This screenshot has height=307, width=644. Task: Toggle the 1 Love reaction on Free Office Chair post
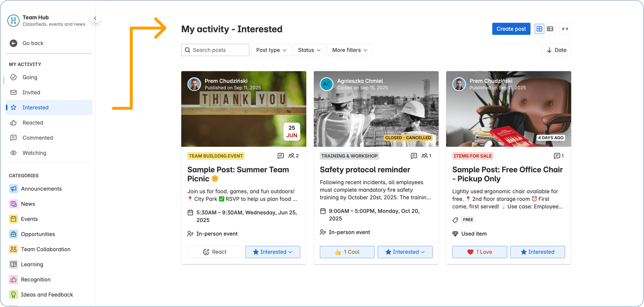(x=479, y=252)
